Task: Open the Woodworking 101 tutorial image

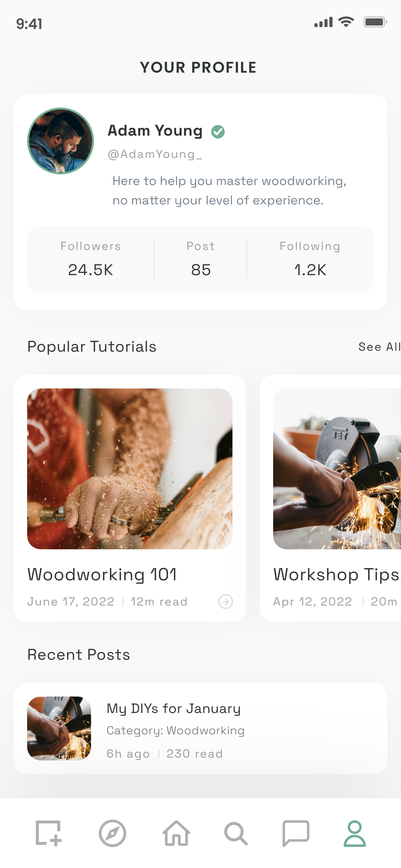Action: [x=130, y=468]
